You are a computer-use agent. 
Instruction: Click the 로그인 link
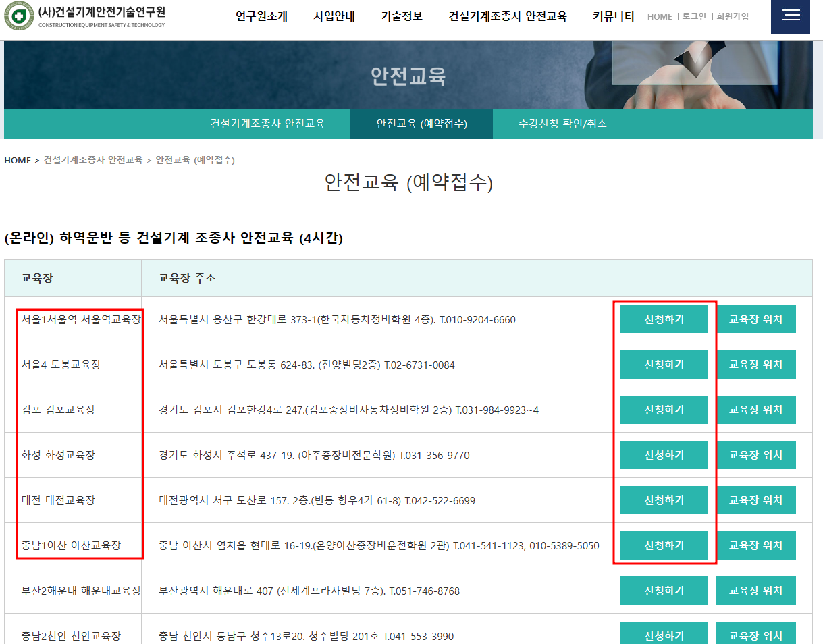click(x=694, y=17)
